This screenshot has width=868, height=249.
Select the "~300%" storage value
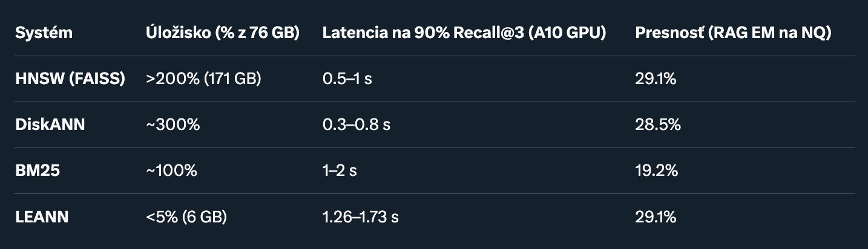click(x=173, y=124)
